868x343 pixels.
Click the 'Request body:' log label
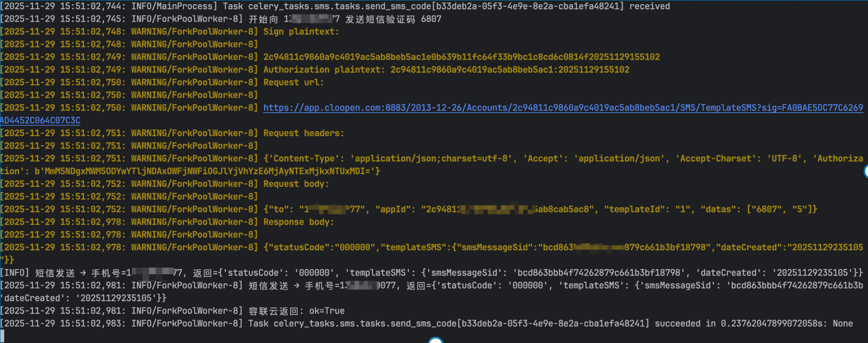296,184
